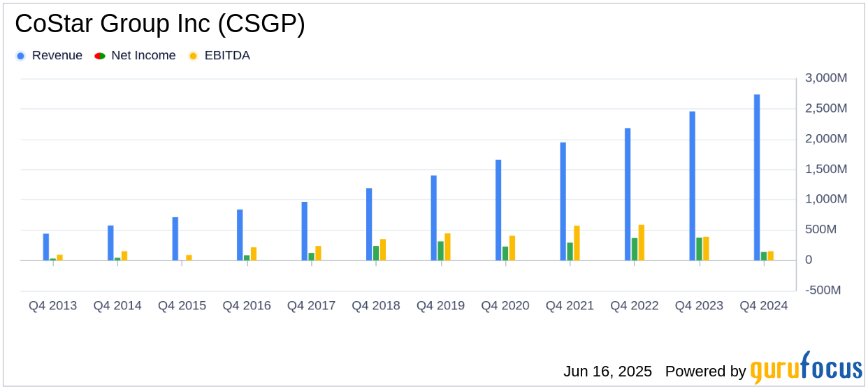Click the Q4 2021 yellow EBITDA bar
Viewport: 868px width, 389px height.
point(577,243)
